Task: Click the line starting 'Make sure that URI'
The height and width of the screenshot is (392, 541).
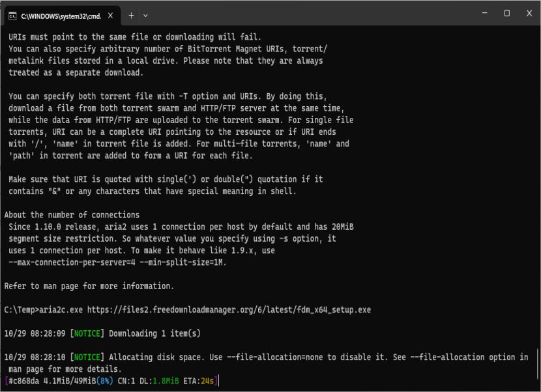Action: (166, 179)
